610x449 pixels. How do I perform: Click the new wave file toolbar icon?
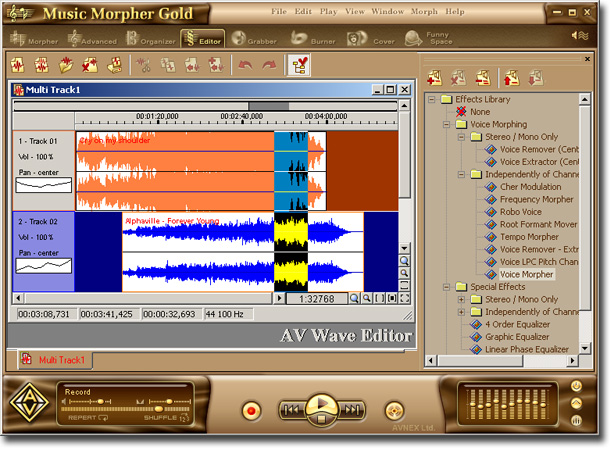[18, 65]
